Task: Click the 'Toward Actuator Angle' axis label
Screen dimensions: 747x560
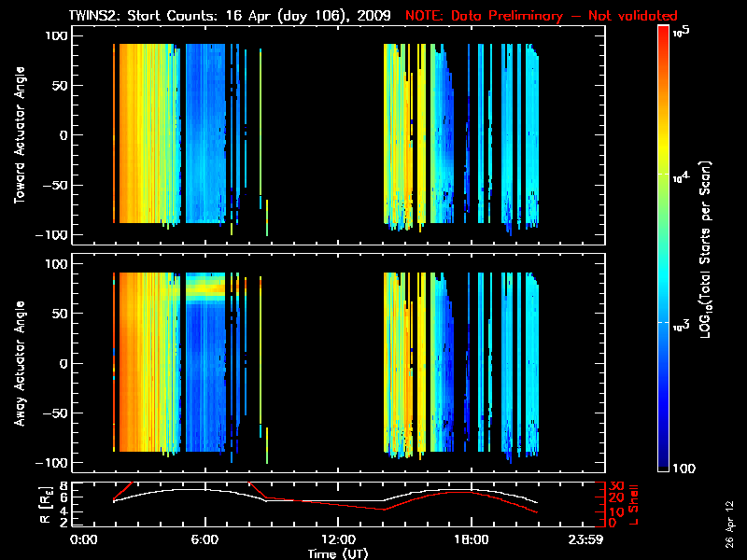Action: pos(19,136)
